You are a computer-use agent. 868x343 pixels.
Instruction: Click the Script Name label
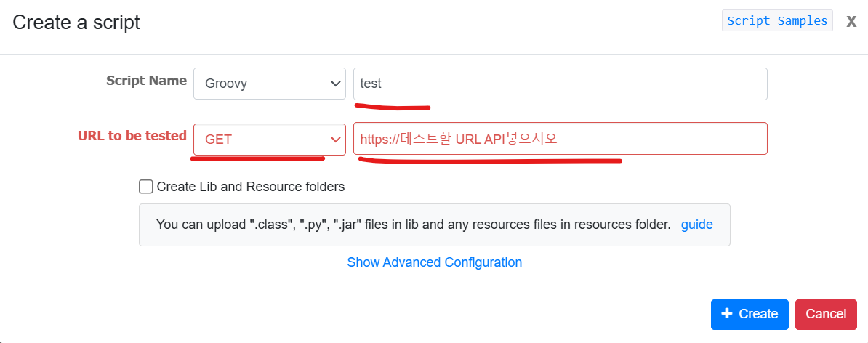pos(146,81)
